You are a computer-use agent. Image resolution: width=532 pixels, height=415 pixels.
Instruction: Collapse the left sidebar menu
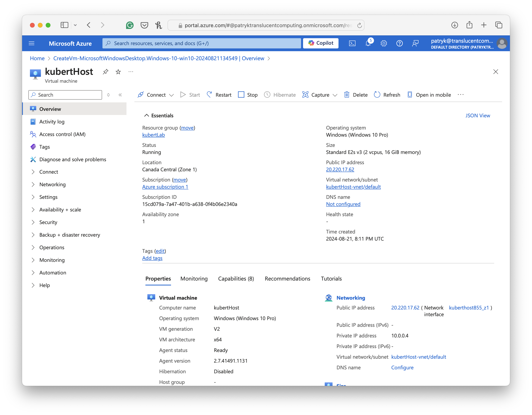pos(120,95)
